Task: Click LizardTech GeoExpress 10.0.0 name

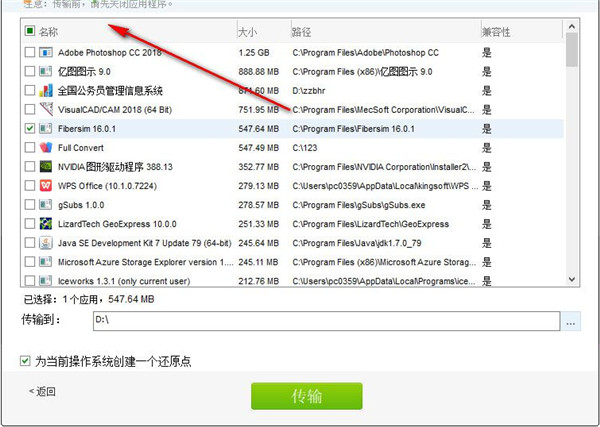Action: [x=117, y=224]
